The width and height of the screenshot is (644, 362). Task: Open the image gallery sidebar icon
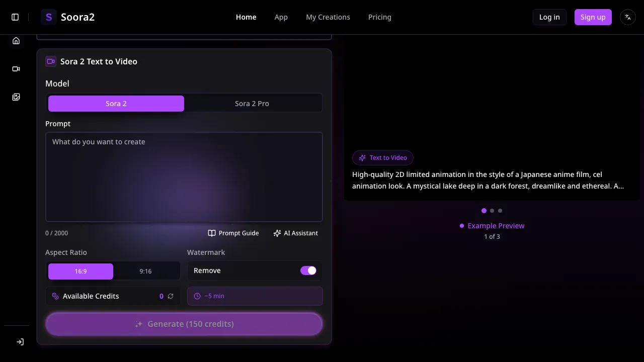16,97
